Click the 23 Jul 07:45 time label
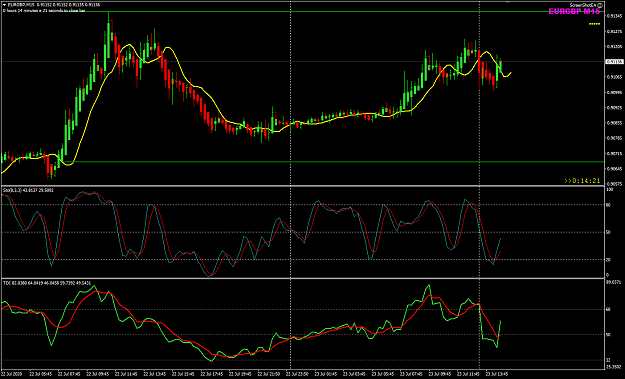Viewport: 625px width, 379px height. coord(411,374)
